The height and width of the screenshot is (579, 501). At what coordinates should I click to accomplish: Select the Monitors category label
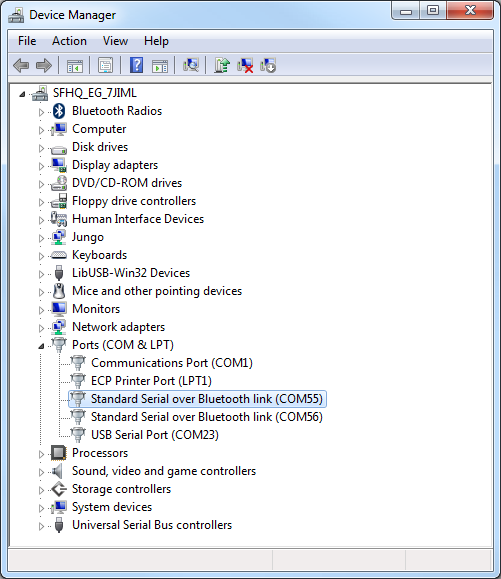pyautogui.click(x=96, y=309)
